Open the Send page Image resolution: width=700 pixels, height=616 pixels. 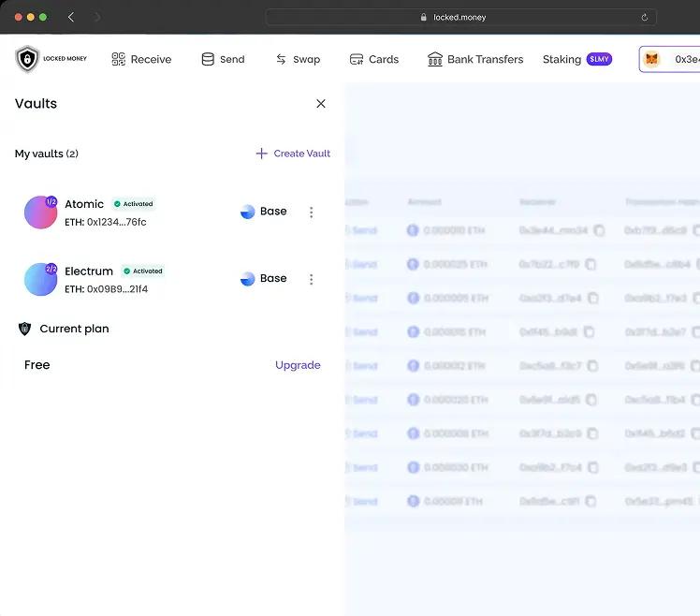tap(223, 59)
